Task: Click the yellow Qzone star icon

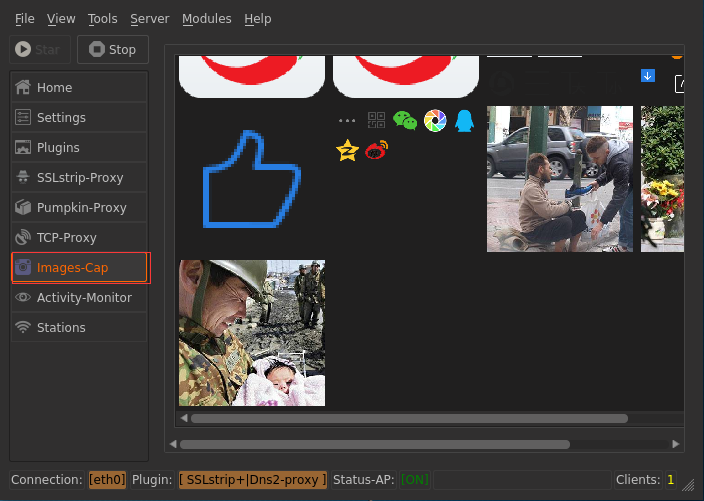Action: click(347, 151)
